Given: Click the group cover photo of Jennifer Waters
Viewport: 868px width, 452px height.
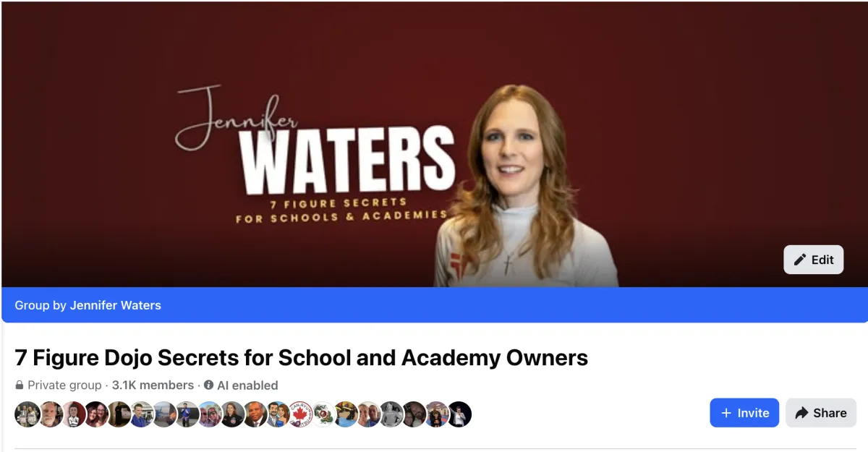Looking at the screenshot, I should point(434,144).
